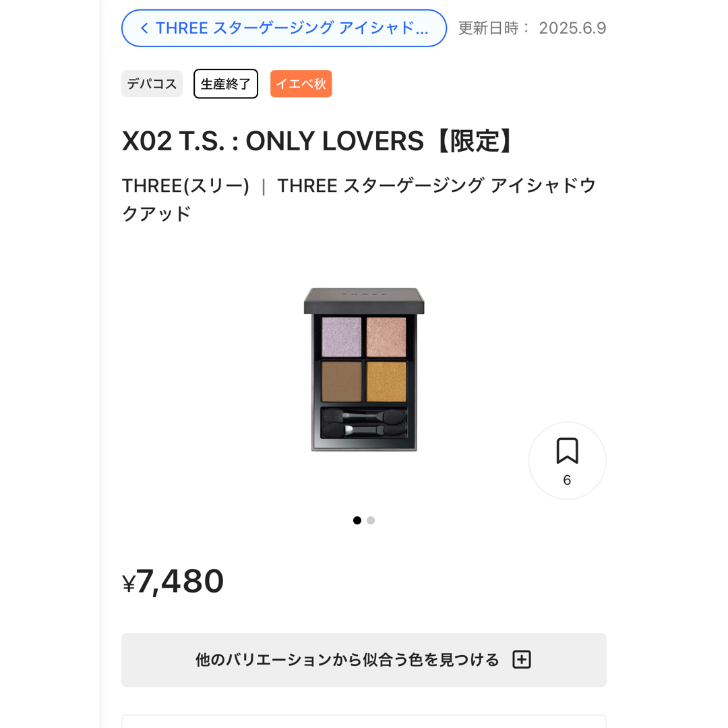
Task: Click the bookmark count number 6
Action: (567, 480)
